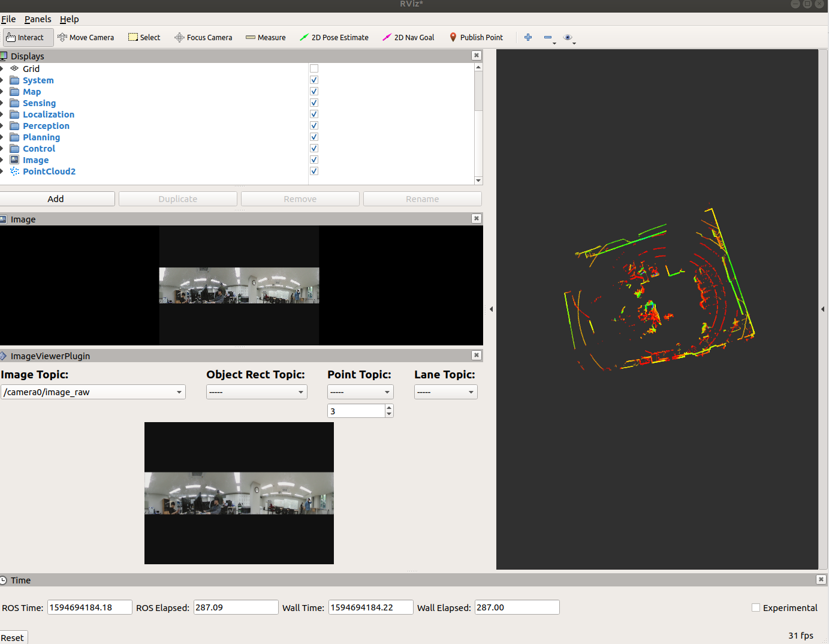Open the File menu
This screenshot has height=644, width=829.
8,19
